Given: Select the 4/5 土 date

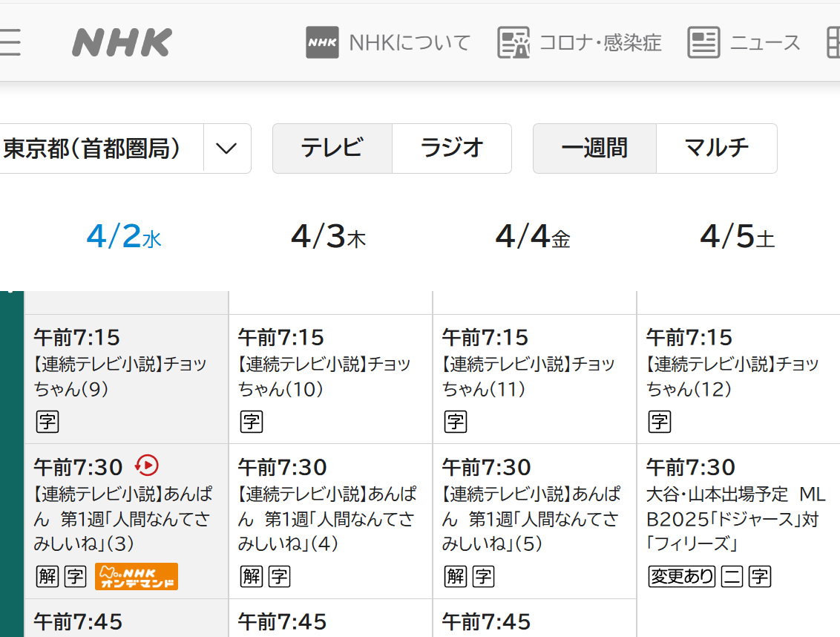Looking at the screenshot, I should pyautogui.click(x=738, y=236).
